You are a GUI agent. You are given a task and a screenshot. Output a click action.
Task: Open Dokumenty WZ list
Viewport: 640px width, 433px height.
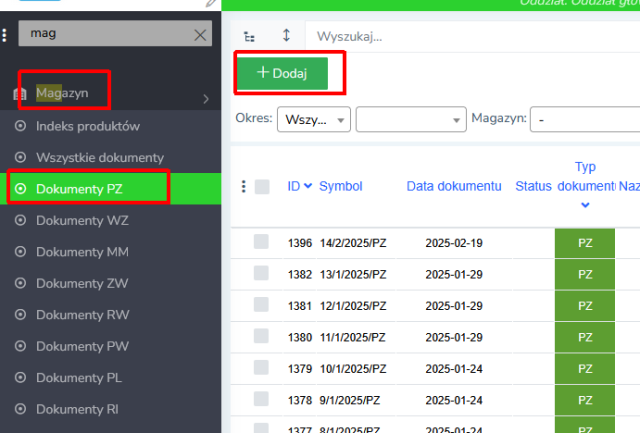pos(82,220)
